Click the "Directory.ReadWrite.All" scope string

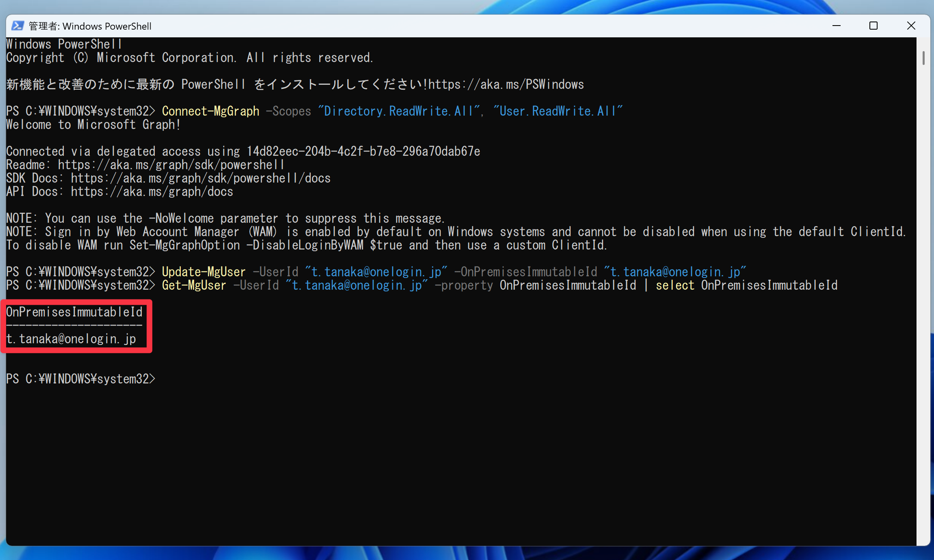click(399, 111)
